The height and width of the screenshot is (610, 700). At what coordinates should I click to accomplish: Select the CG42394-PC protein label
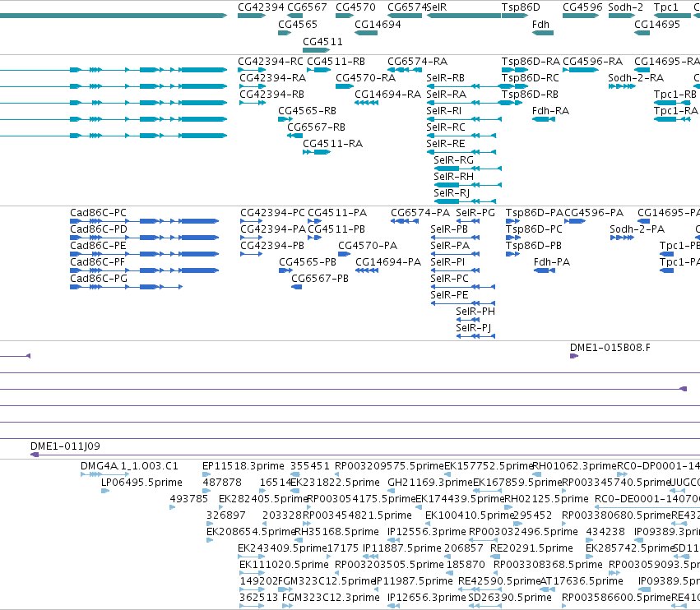click(x=273, y=213)
